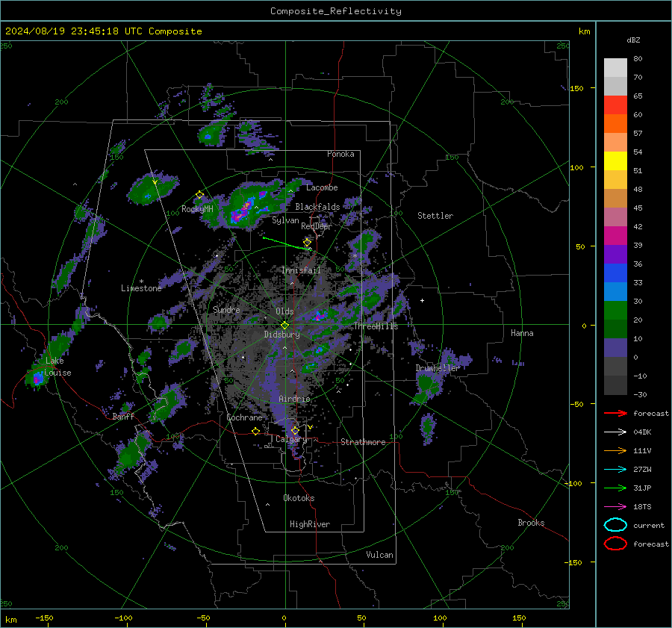Click the Lacombe city label

pyautogui.click(x=322, y=187)
